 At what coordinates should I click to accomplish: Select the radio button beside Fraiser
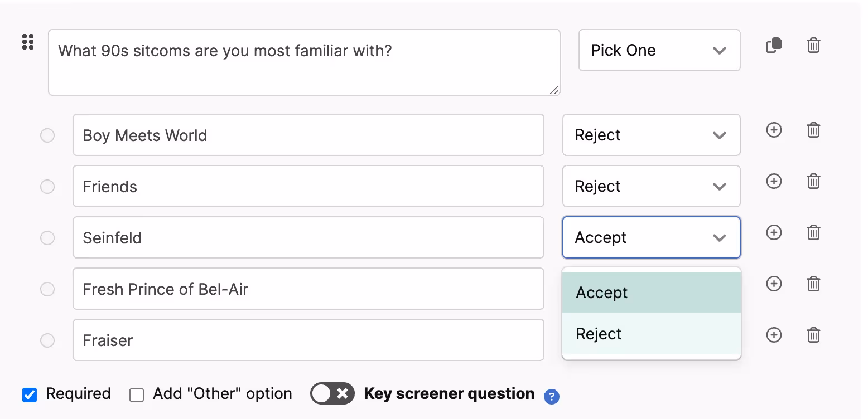click(x=47, y=340)
